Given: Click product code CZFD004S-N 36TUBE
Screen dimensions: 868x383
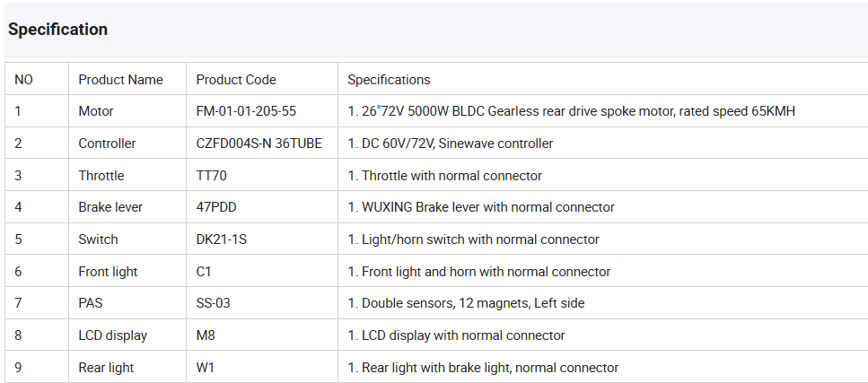Looking at the screenshot, I should [259, 144].
